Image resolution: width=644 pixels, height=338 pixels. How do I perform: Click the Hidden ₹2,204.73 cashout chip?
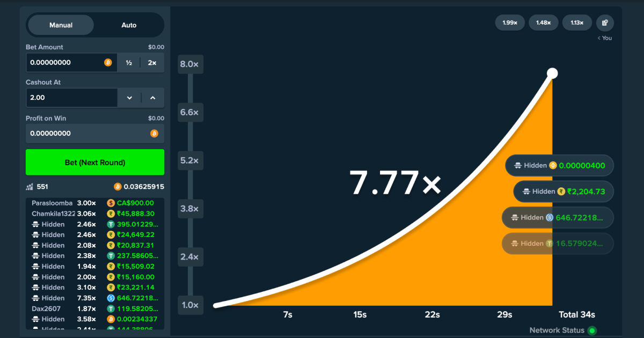coord(563,191)
